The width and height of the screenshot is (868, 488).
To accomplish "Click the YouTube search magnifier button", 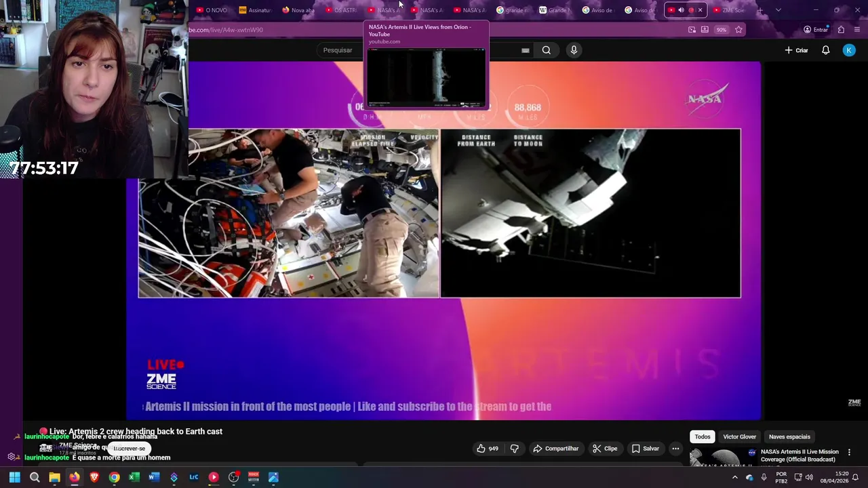I will (546, 50).
